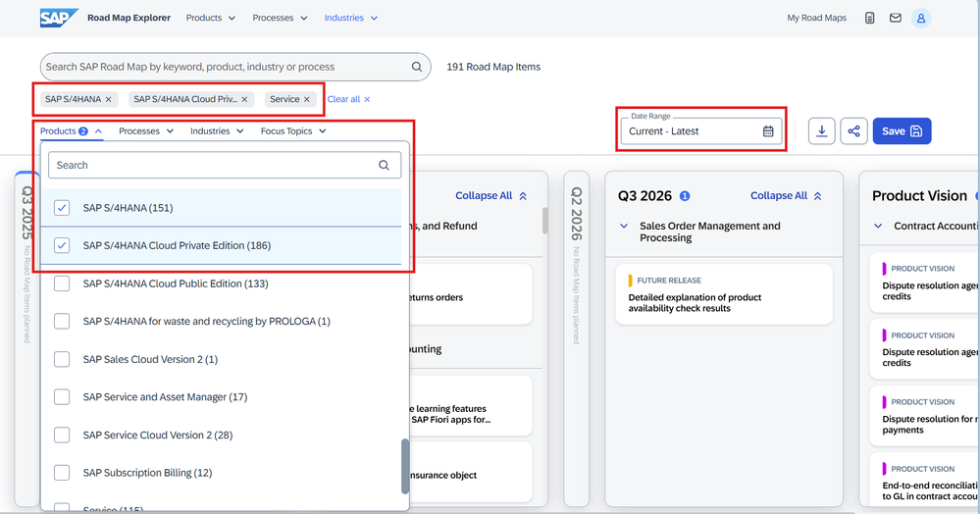Image resolution: width=980 pixels, height=514 pixels.
Task: Collapse the Products filter dropdown
Action: [x=72, y=131]
